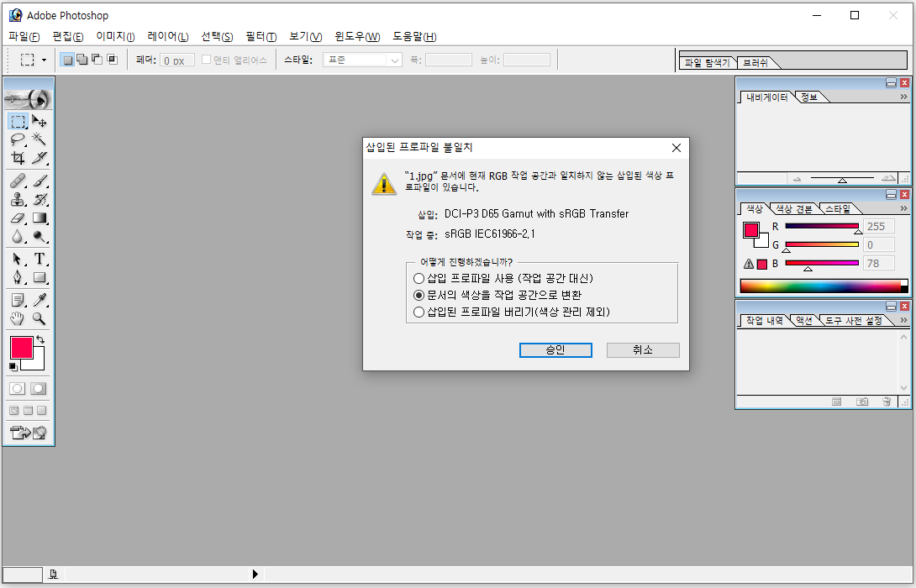Select the Path Selection arrow tool

coord(18,259)
